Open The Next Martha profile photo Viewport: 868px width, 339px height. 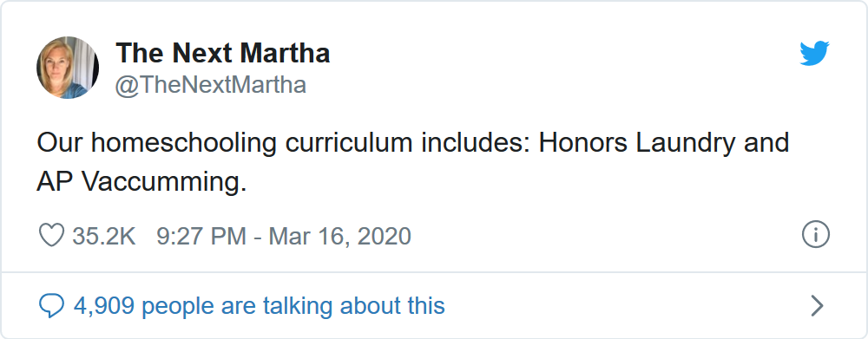pyautogui.click(x=68, y=68)
